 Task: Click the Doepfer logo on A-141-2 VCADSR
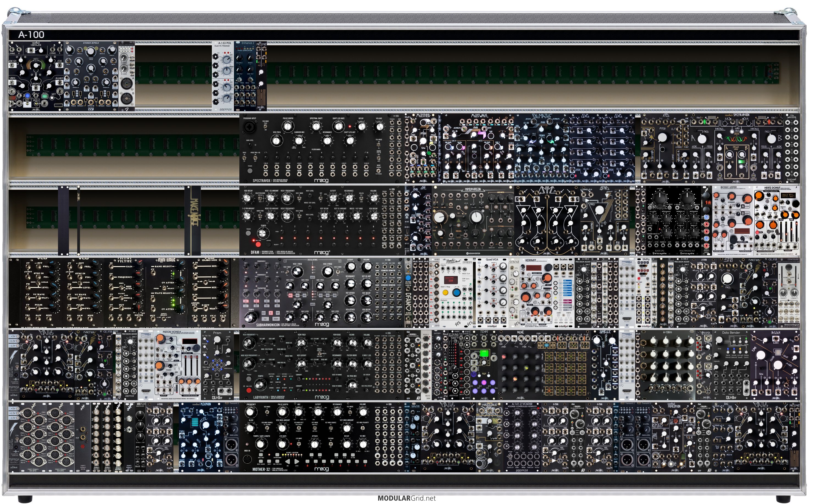(522, 470)
